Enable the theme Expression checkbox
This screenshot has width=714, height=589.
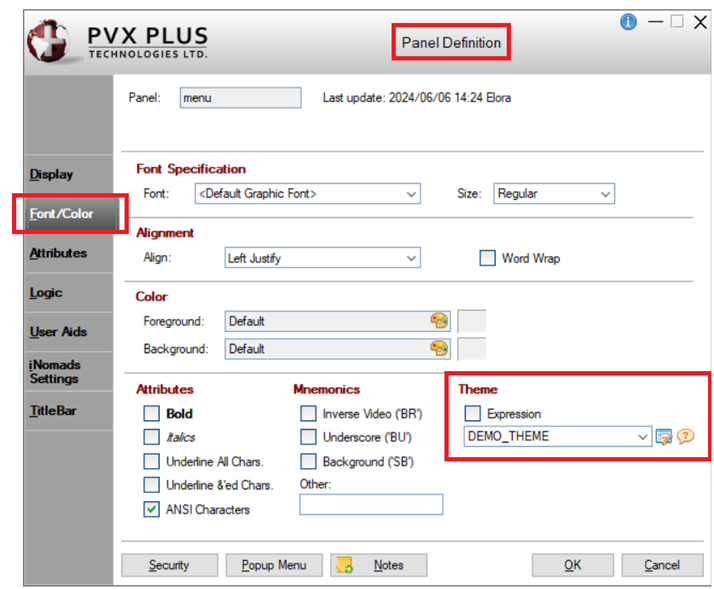(x=473, y=413)
